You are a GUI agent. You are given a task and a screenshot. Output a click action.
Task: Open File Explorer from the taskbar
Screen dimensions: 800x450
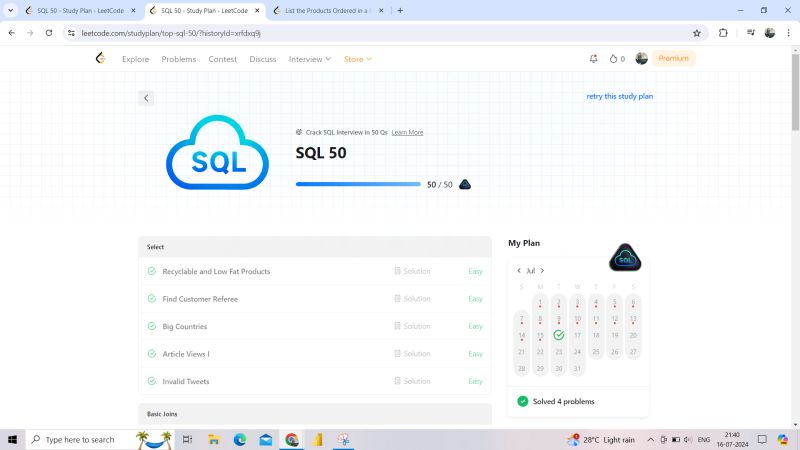(x=214, y=439)
